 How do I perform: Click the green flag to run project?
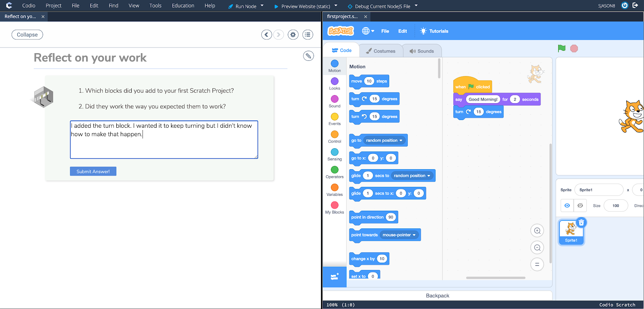tap(561, 48)
